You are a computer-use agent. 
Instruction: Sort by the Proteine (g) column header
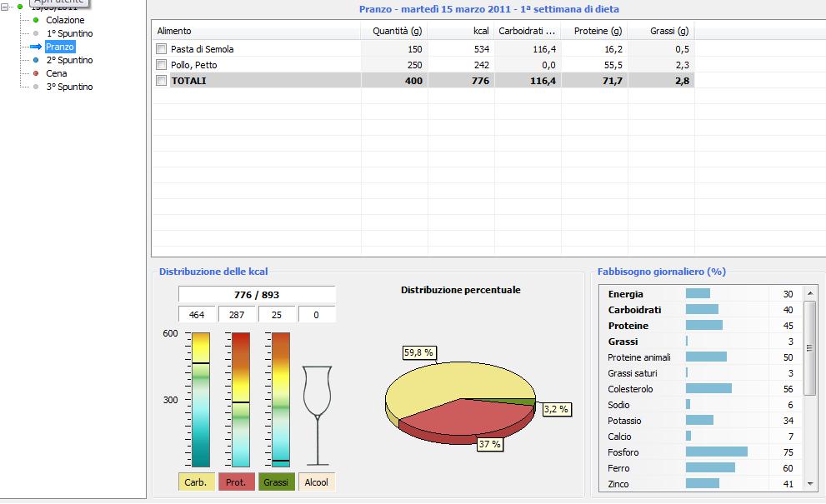[594, 31]
